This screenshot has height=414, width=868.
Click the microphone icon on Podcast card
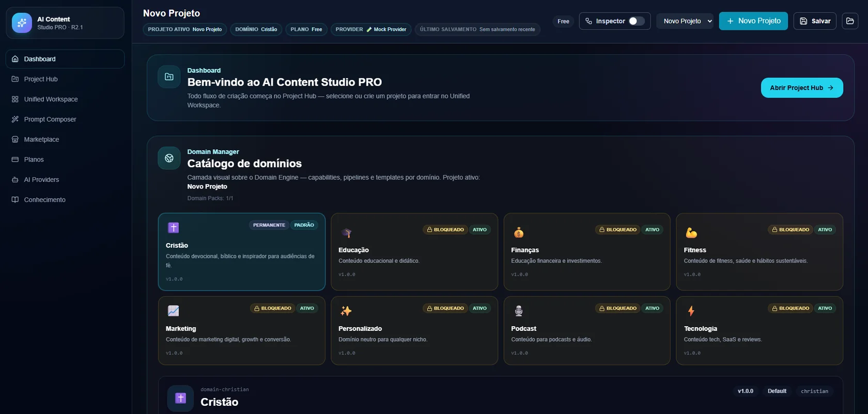519,311
